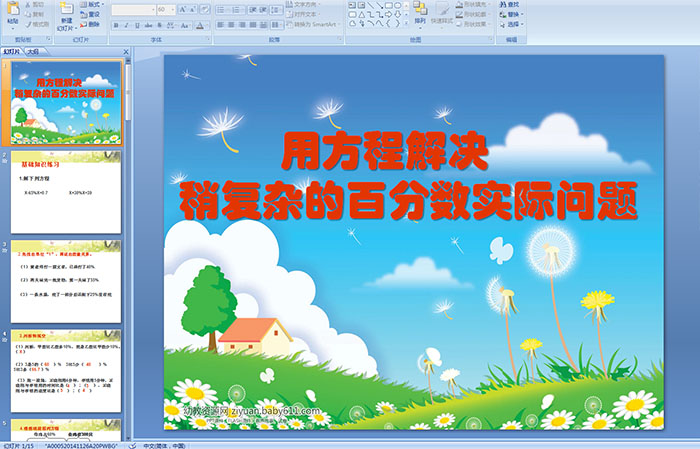Open Align Text (对齐文本) dropdown
700x449 pixels.
point(303,14)
